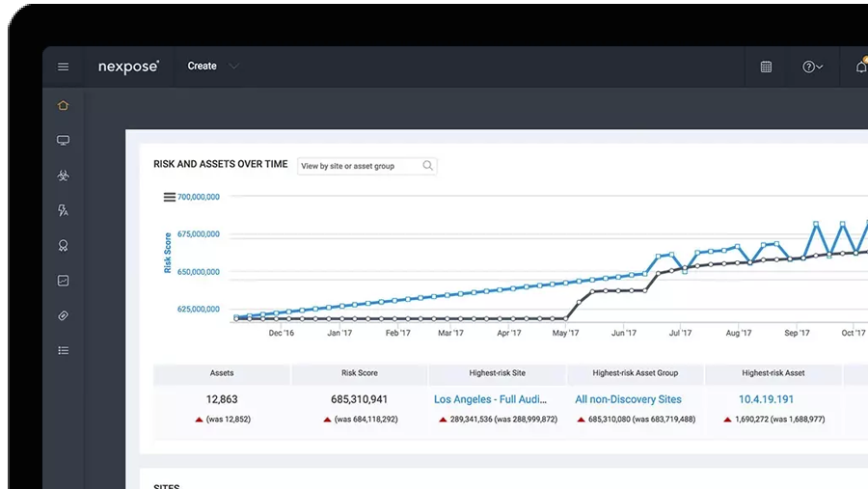Open the calendar icon in header

click(766, 67)
